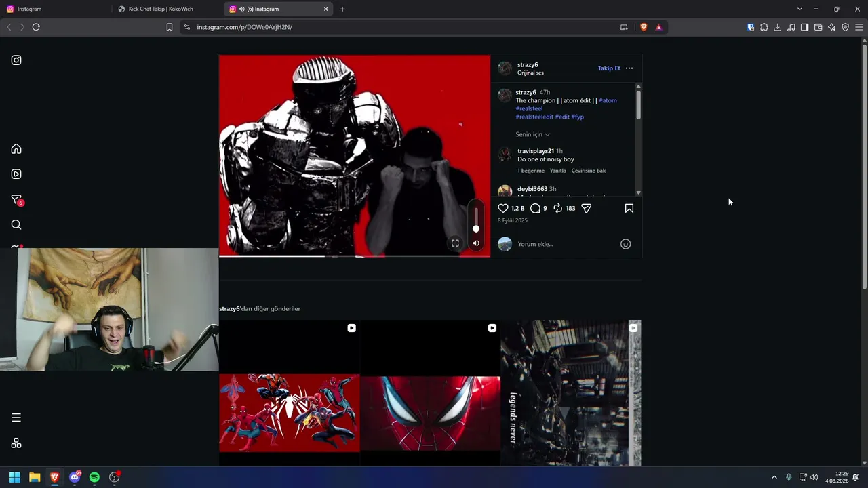Click the Yorum ekle comment input field
The width and height of the screenshot is (868, 488).
pos(566,244)
